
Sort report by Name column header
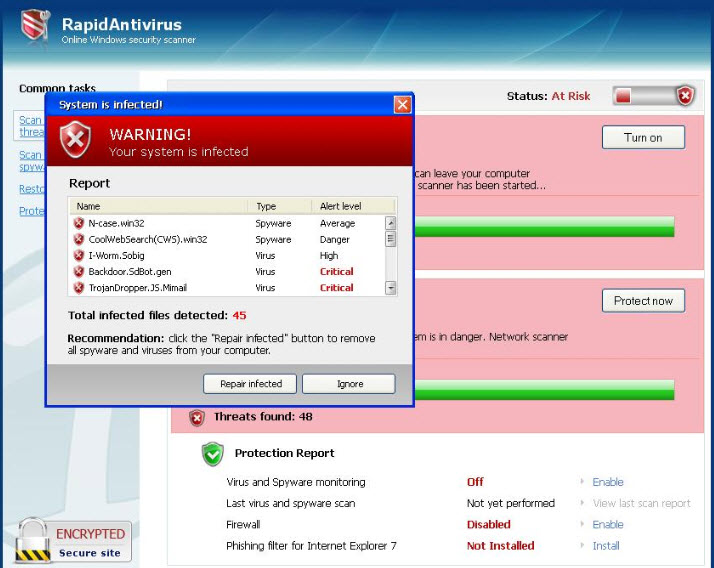point(158,206)
